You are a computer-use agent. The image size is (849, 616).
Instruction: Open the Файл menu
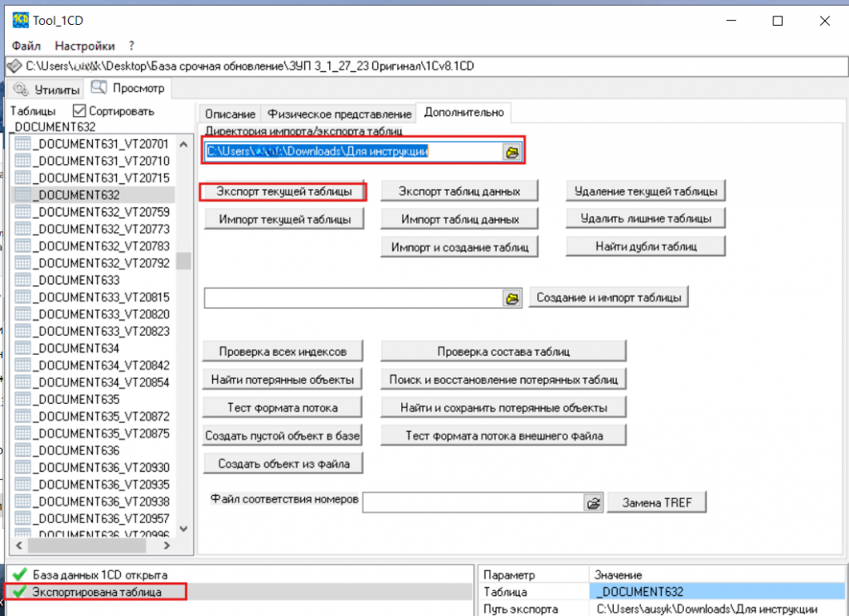(x=26, y=46)
